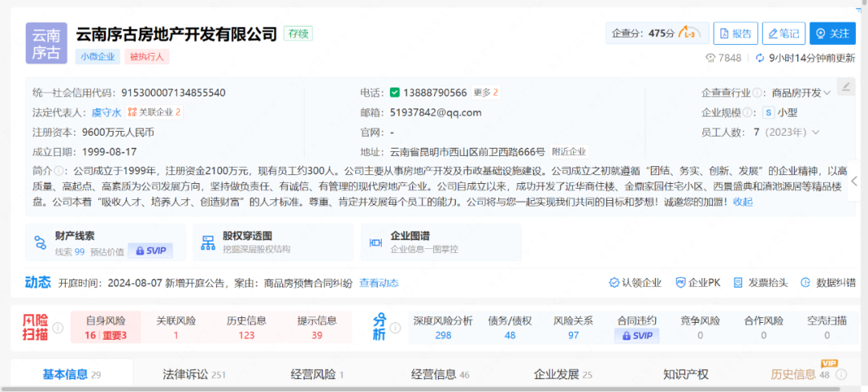Switch to 企业发展 25 tab
The image size is (868, 392).
coord(563,375)
